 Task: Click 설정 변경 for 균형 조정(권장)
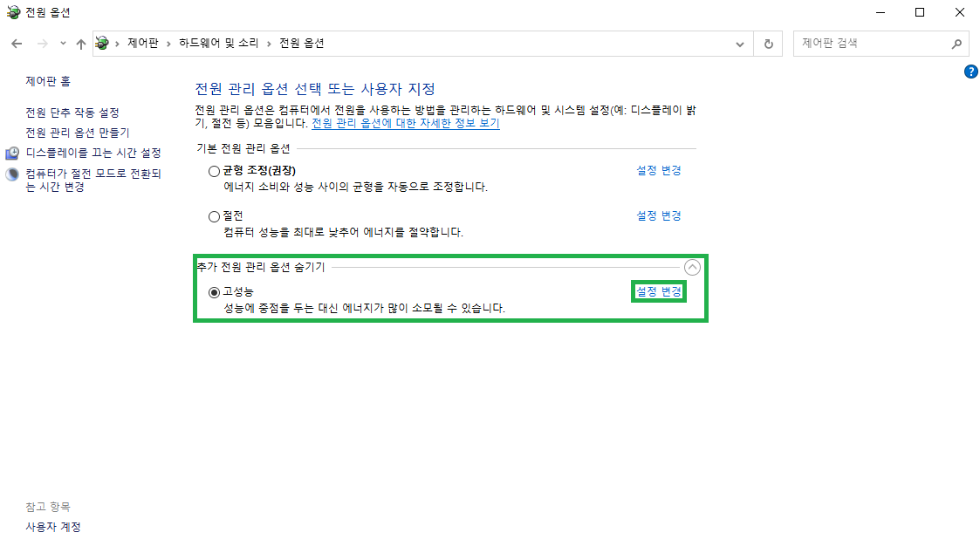click(659, 171)
